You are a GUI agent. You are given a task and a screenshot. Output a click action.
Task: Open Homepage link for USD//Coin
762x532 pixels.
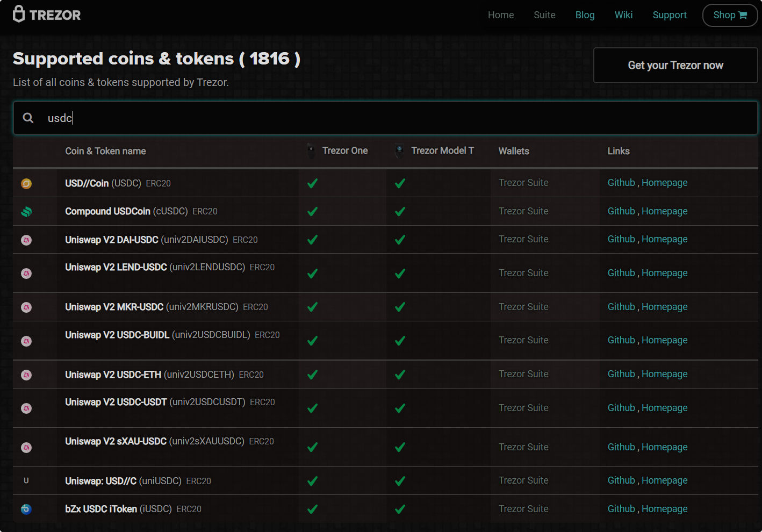pos(665,183)
